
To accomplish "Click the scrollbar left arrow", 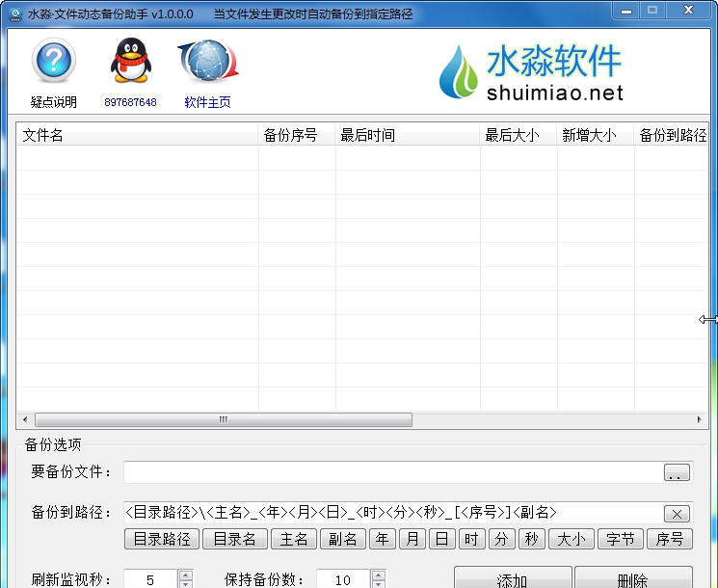I will (x=25, y=419).
